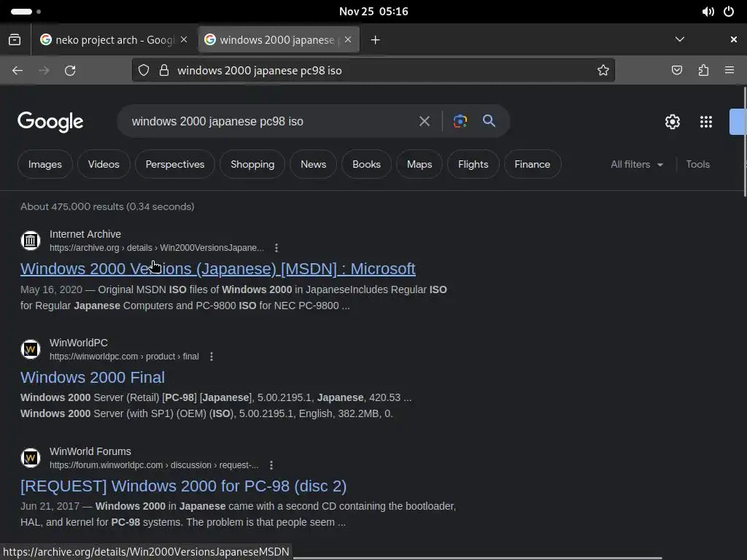The width and height of the screenshot is (747, 560).
Task: Filter results by Perspectives
Action: (x=175, y=164)
